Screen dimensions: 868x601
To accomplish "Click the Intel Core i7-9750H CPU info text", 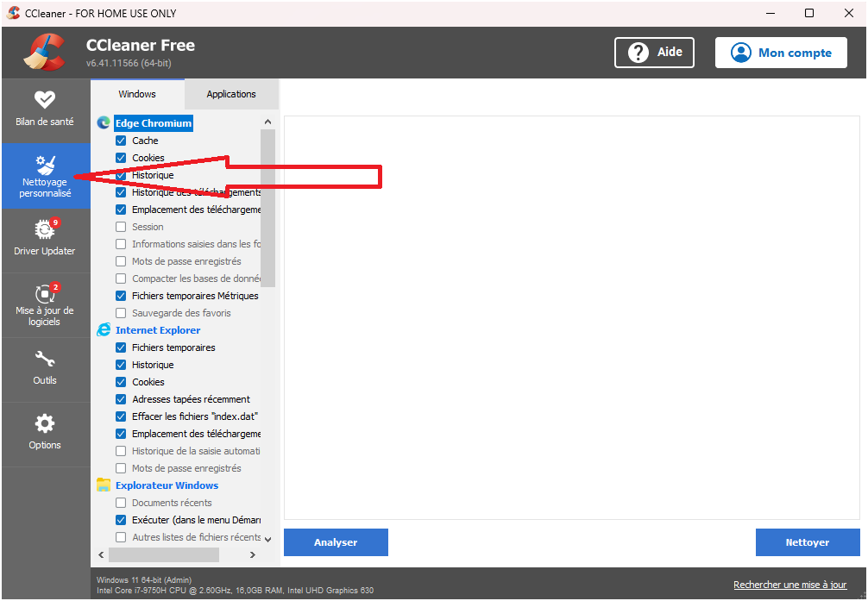I will (x=235, y=591).
